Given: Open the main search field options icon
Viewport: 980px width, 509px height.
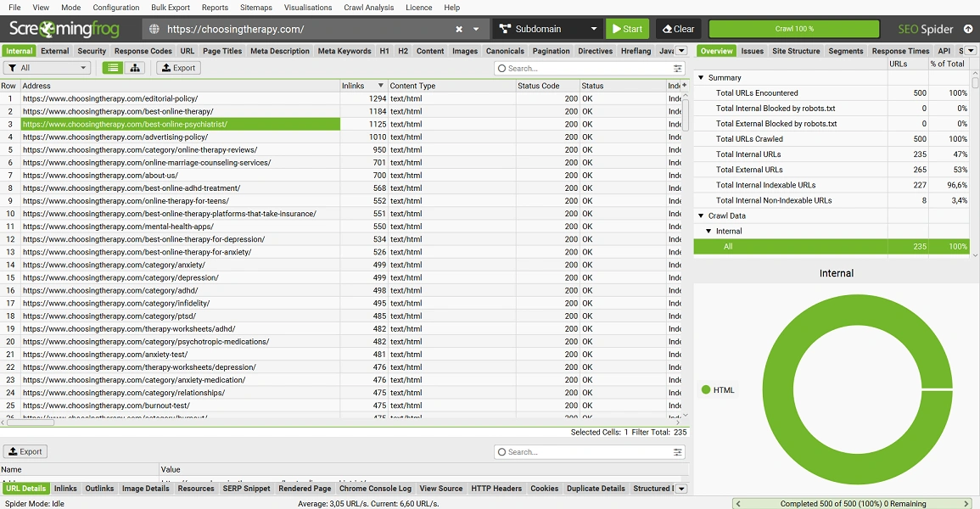Looking at the screenshot, I should click(677, 68).
